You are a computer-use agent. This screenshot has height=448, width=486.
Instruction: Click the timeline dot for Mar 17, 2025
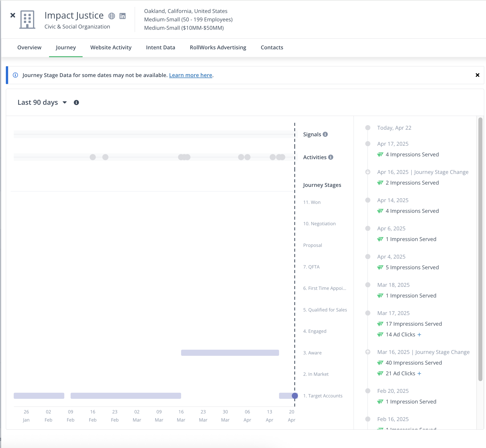[368, 313]
